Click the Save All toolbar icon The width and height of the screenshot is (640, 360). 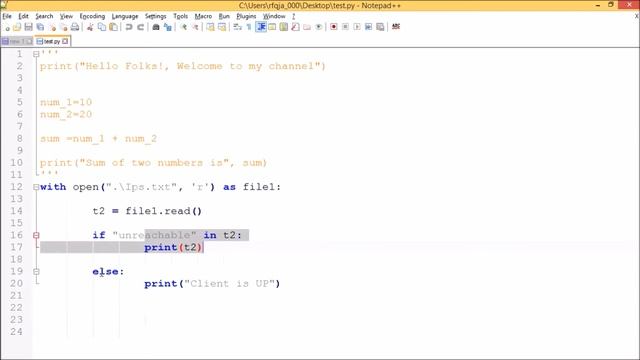coord(40,27)
